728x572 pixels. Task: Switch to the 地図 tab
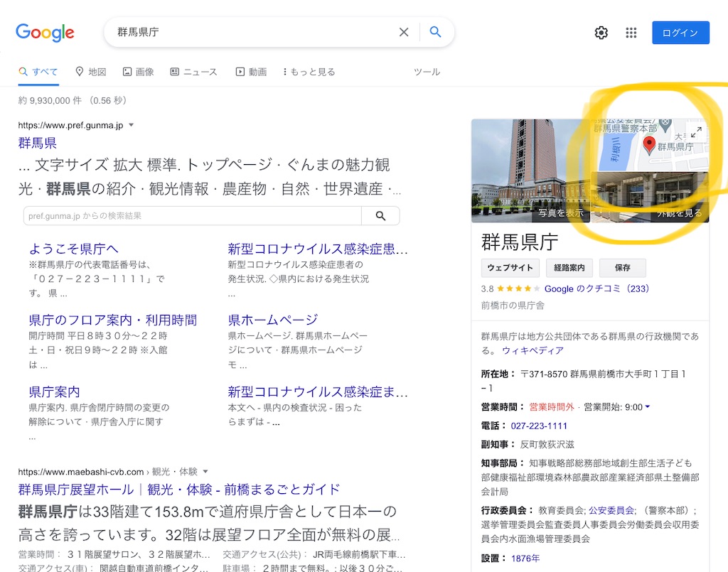[x=91, y=72]
